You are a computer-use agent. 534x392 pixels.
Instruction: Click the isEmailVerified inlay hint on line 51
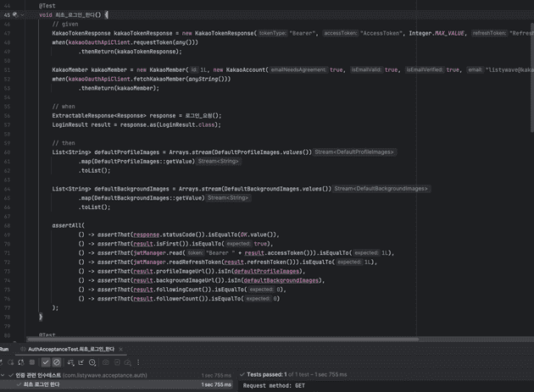coord(425,69)
